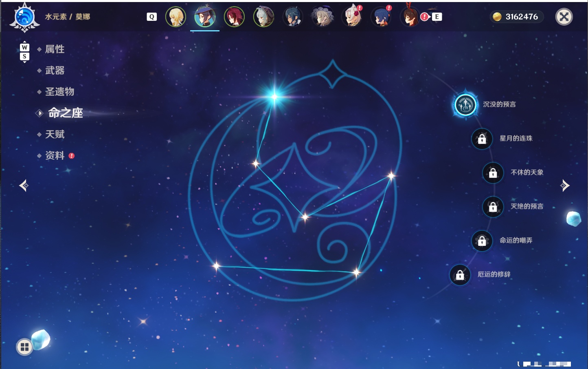
Task: Select the brown-haired avatar with red bow
Action: pos(410,17)
